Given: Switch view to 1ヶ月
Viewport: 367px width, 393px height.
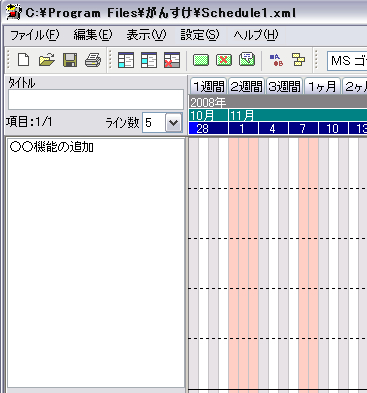Looking at the screenshot, I should pyautogui.click(x=322, y=86).
